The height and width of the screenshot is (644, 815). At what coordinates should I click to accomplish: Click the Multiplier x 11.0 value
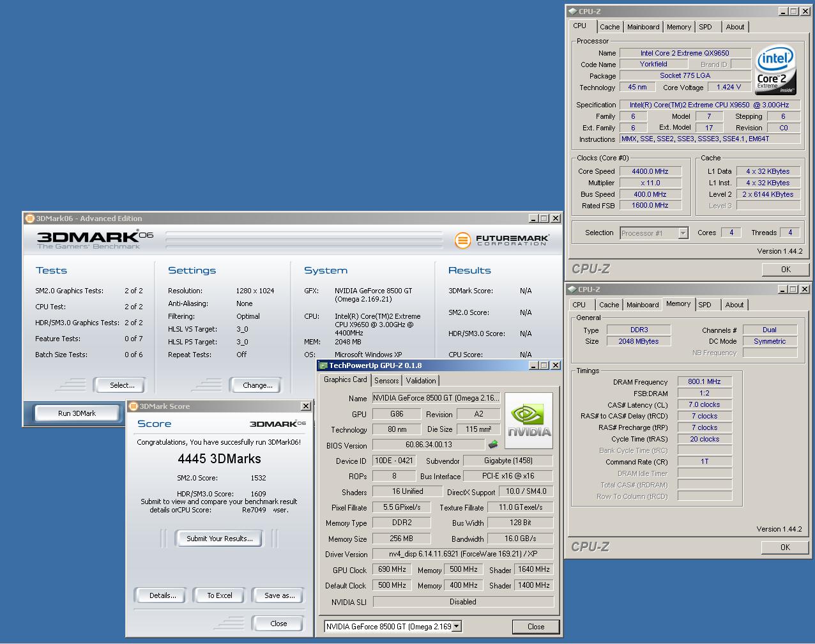(x=650, y=183)
